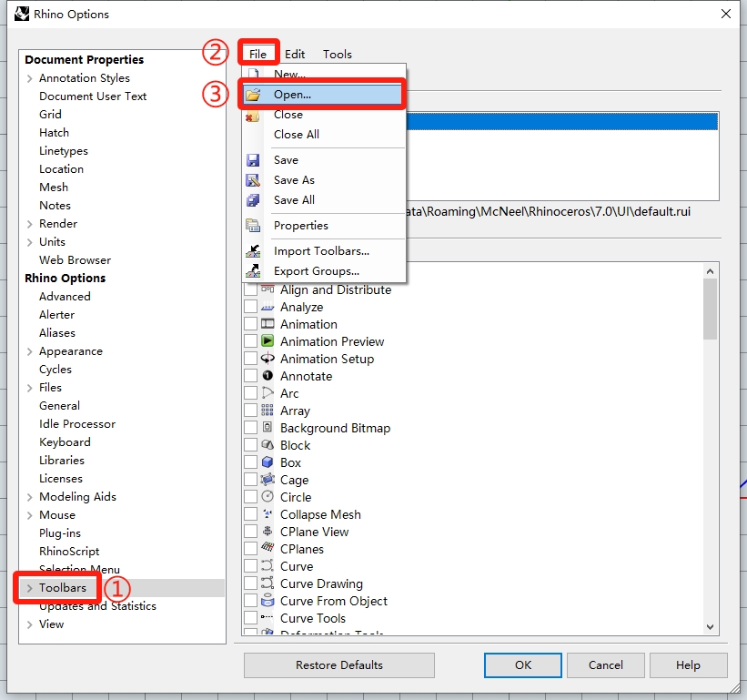Screen dimensions: 747x700
Task: Click the Curve From Object icon
Action: (268, 601)
